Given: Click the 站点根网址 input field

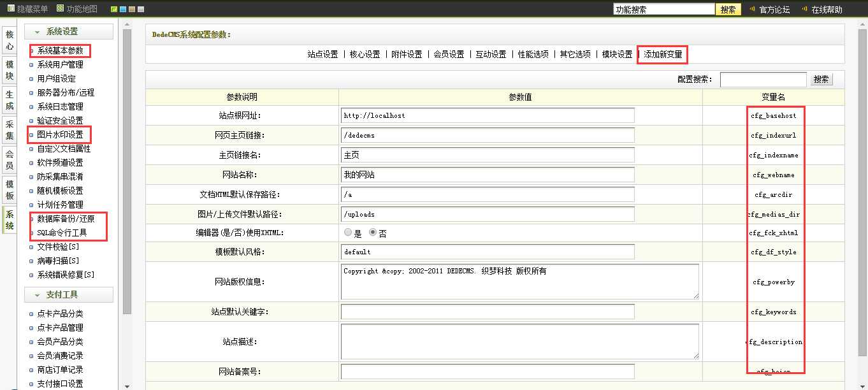Looking at the screenshot, I should point(488,115).
